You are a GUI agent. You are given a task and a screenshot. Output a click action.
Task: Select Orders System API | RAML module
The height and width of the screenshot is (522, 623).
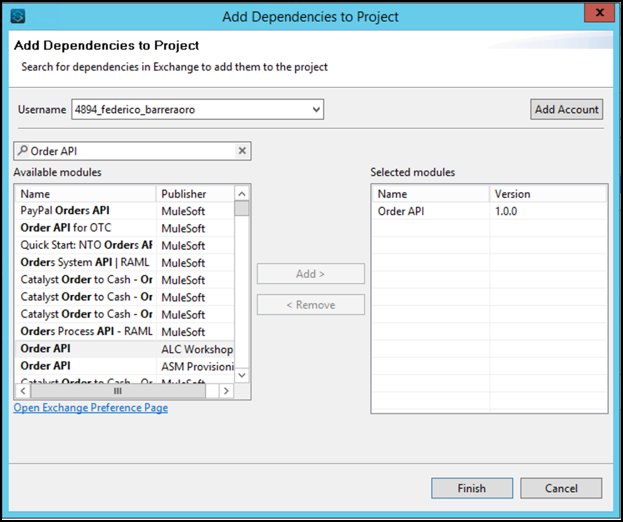point(124,263)
